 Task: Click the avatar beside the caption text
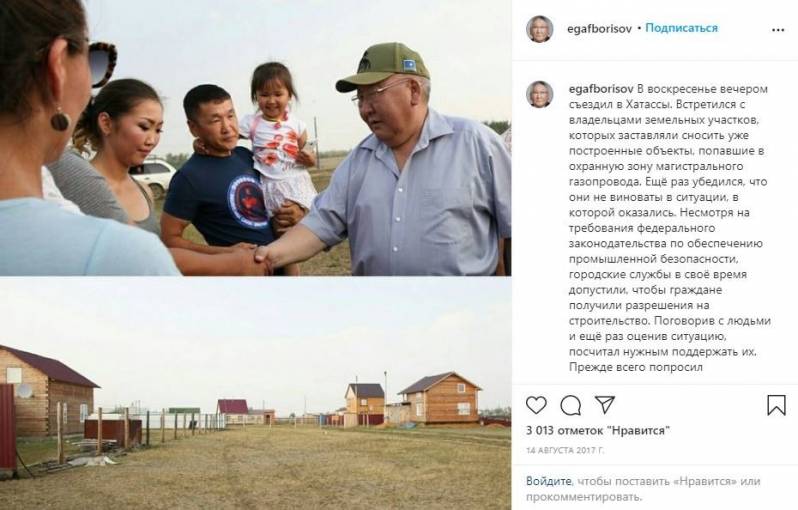tap(539, 94)
